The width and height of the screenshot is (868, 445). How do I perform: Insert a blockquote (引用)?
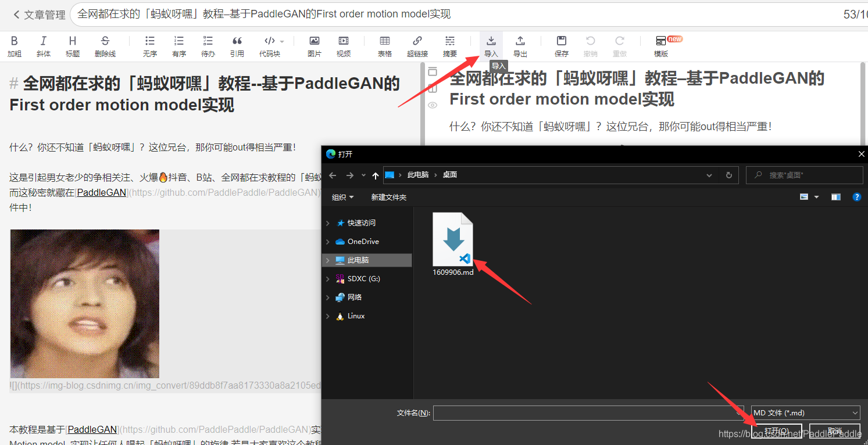tap(237, 46)
